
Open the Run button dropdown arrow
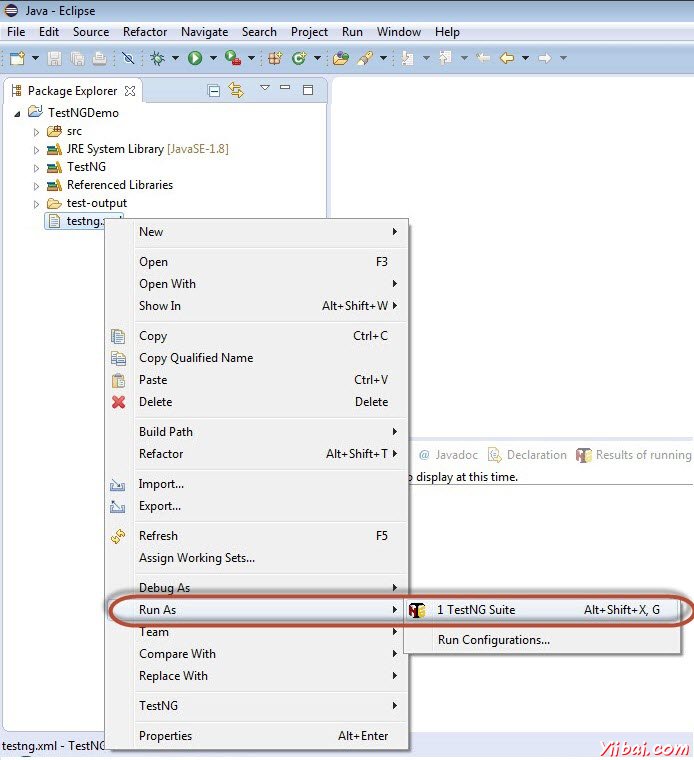[213, 58]
